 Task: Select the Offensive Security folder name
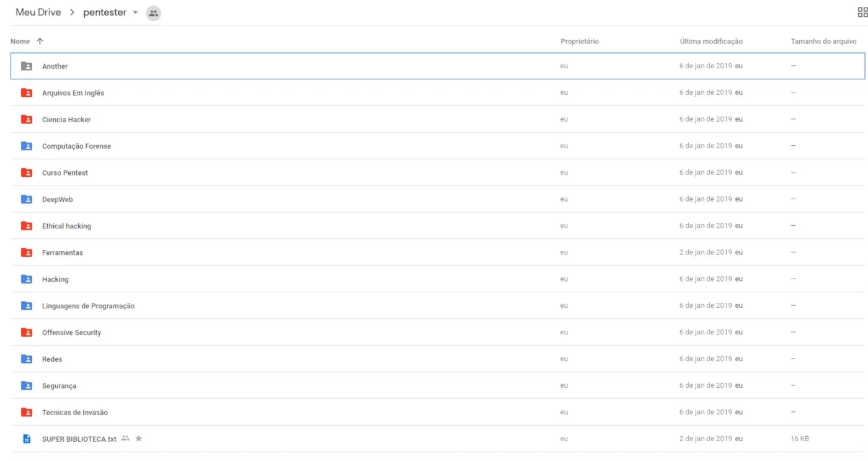(x=71, y=333)
